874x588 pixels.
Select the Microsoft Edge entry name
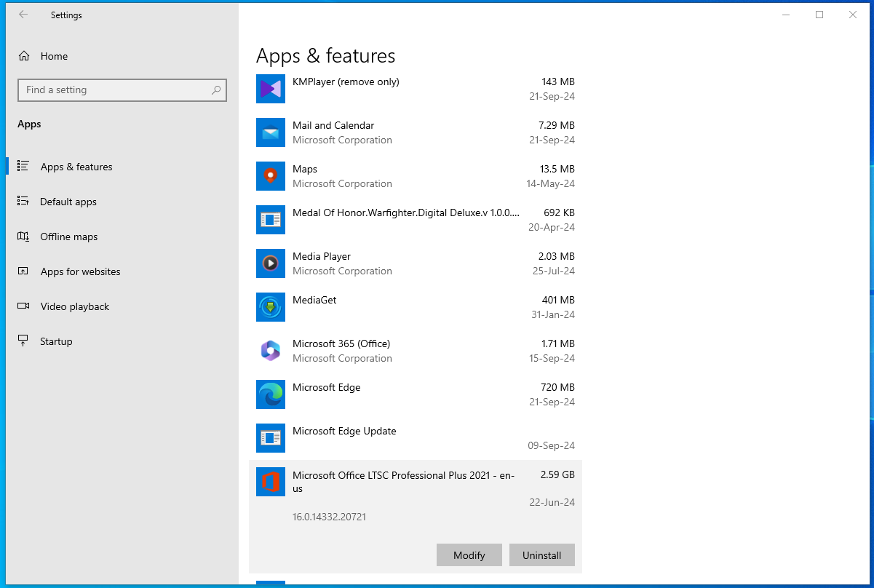[x=327, y=387]
